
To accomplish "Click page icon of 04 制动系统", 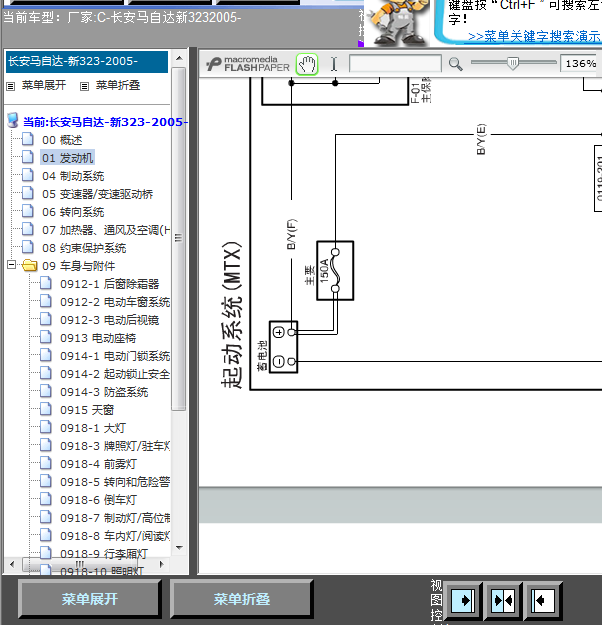I will [28, 175].
